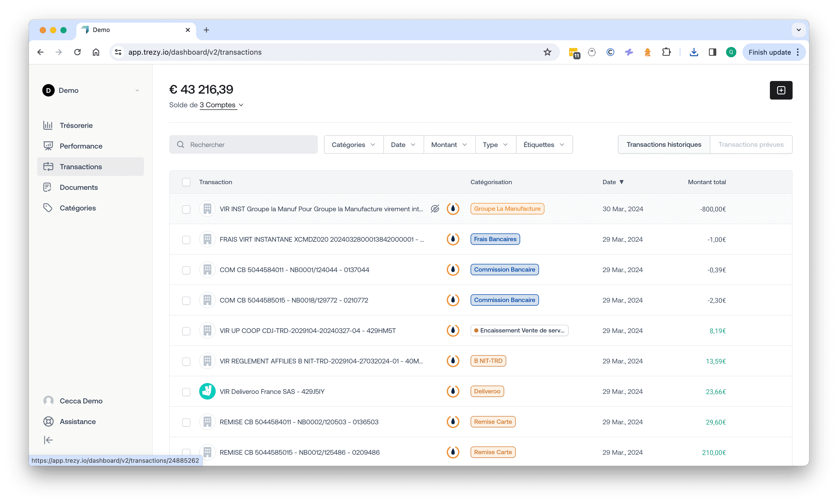
Task: Check the FRAIS VIRT INSTANTANE row checkbox
Action: click(186, 240)
